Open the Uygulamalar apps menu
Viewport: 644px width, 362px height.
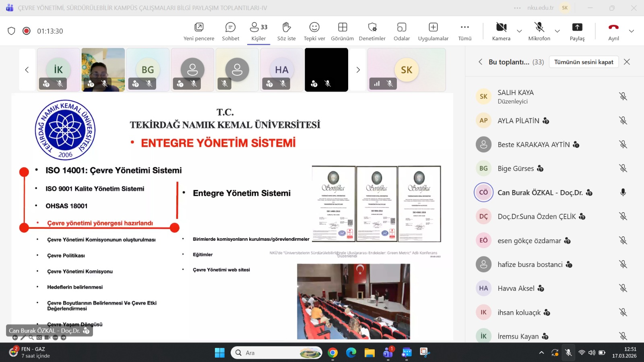pyautogui.click(x=433, y=31)
